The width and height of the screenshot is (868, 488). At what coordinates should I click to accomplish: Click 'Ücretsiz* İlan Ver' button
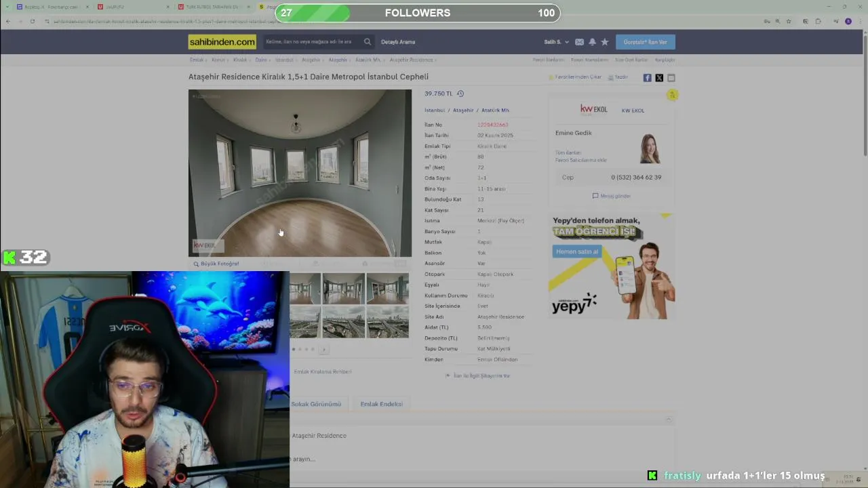(x=646, y=42)
